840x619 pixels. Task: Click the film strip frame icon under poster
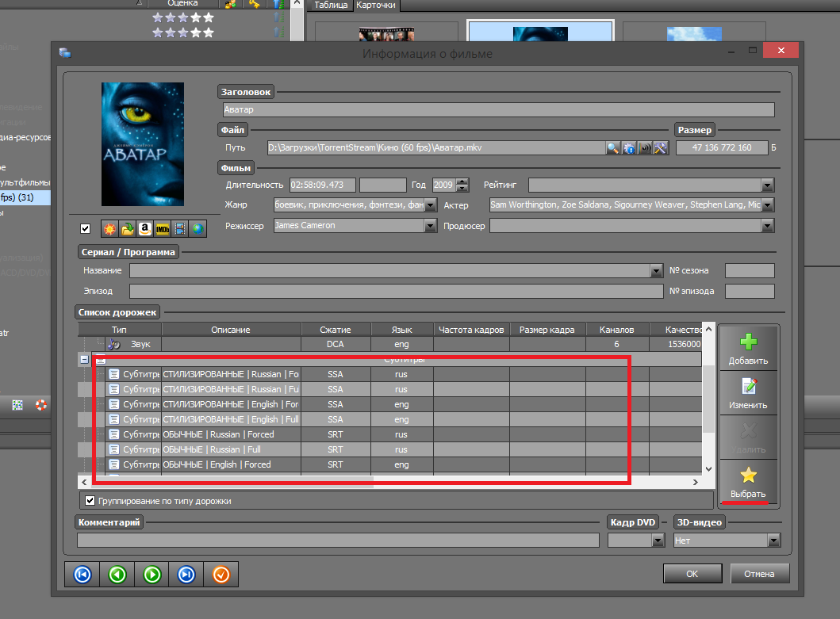(180, 229)
